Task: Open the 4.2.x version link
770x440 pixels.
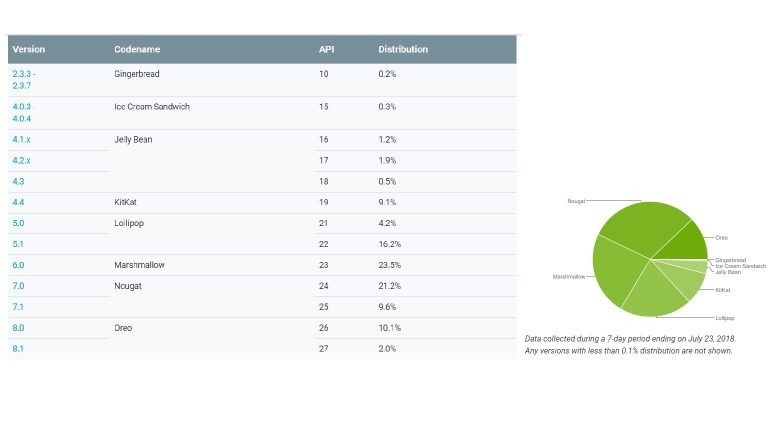Action: click(21, 159)
